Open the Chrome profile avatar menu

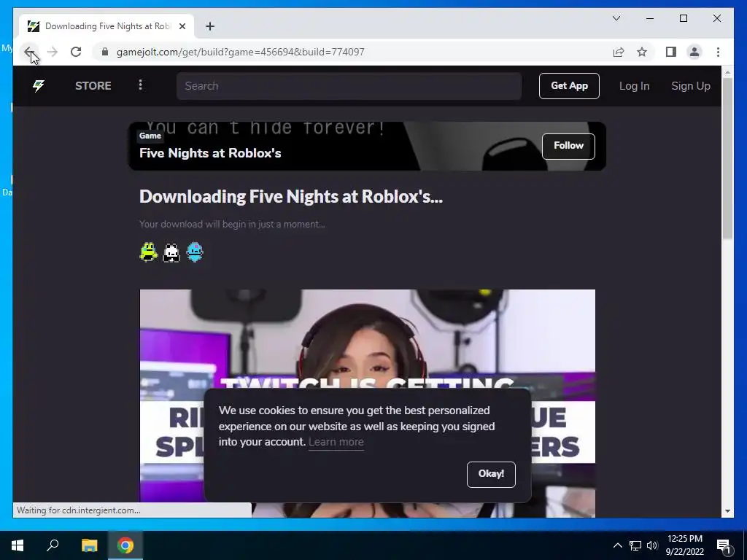pos(694,52)
